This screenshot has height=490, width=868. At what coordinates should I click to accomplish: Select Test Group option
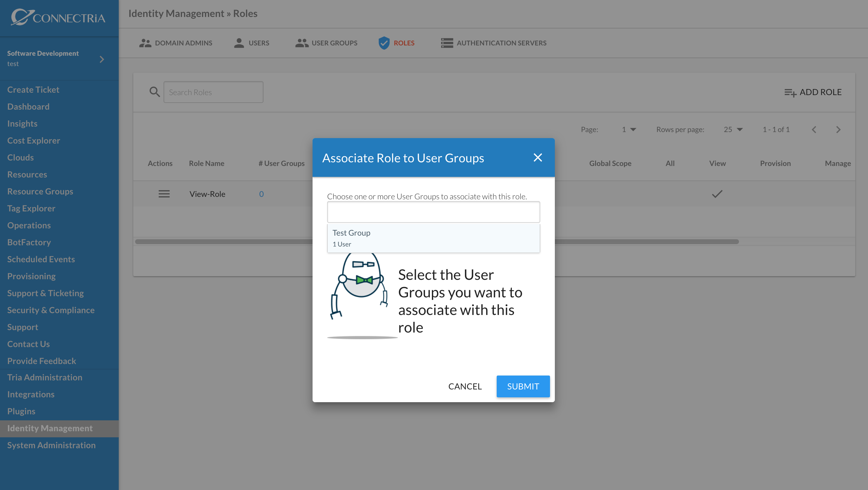coord(433,238)
